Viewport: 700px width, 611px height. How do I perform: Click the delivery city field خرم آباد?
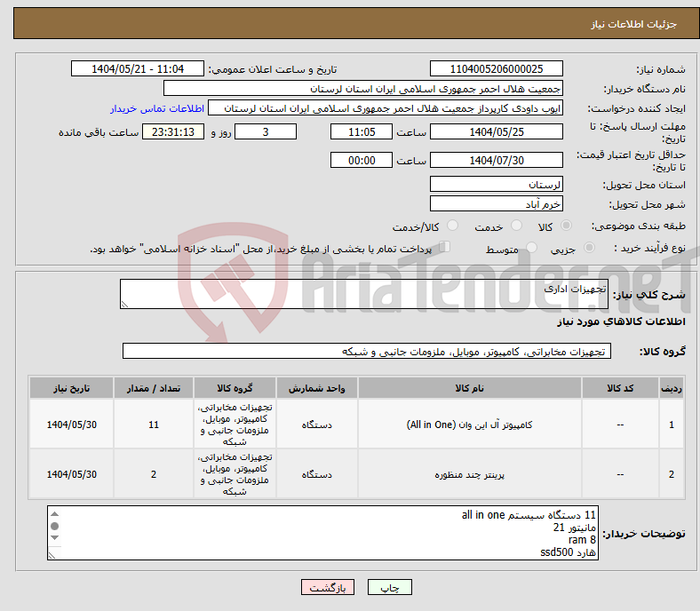496,203
